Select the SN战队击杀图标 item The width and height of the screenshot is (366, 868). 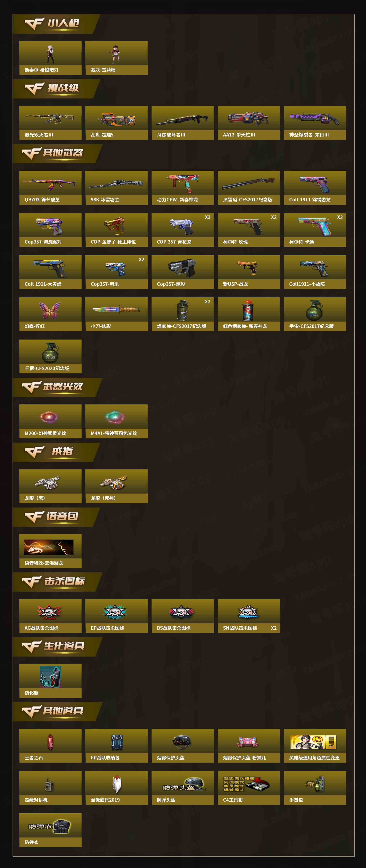click(x=249, y=616)
